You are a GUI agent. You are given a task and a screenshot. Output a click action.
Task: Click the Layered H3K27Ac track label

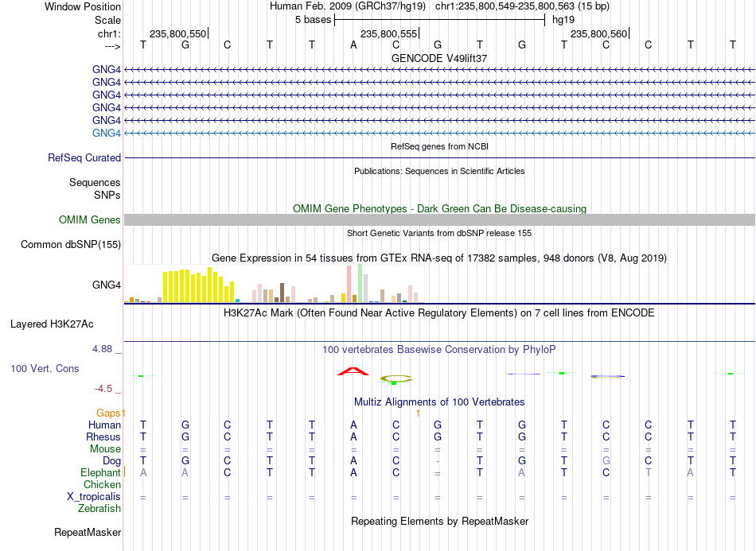point(52,324)
